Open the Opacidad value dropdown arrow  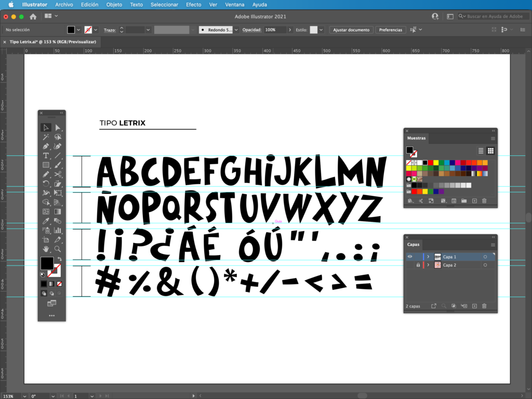click(290, 30)
